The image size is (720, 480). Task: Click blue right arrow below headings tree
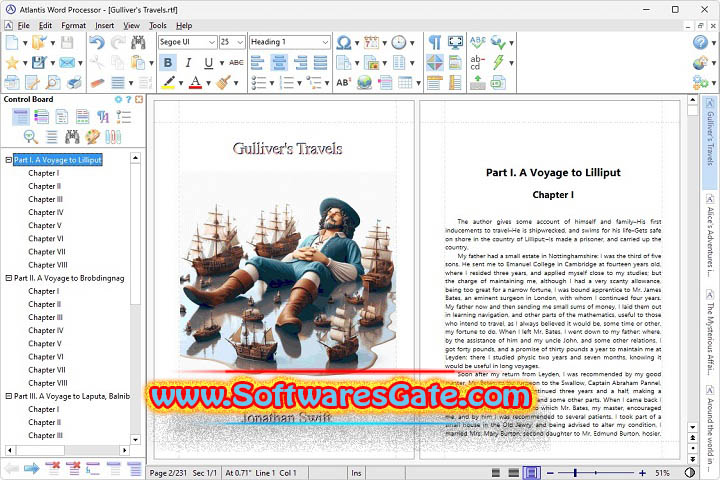[x=32, y=469]
